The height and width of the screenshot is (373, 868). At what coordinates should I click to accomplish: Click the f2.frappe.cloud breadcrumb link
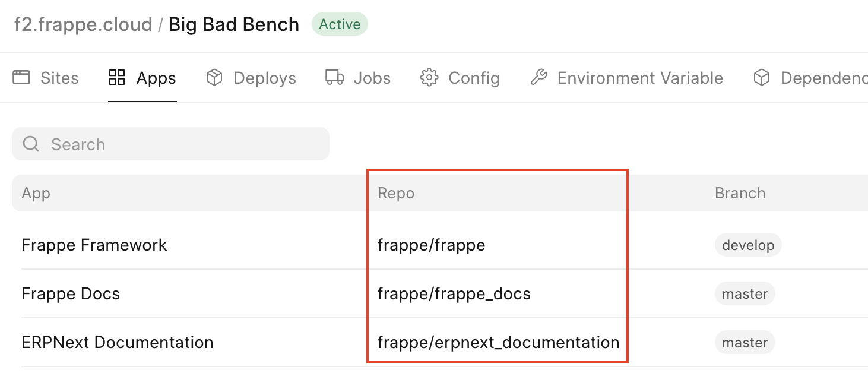point(83,24)
